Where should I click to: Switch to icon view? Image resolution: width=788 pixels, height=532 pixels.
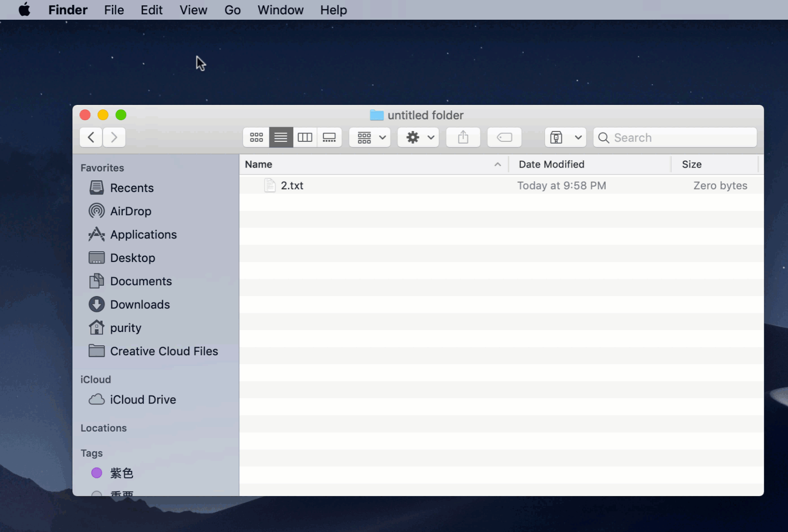pos(256,137)
